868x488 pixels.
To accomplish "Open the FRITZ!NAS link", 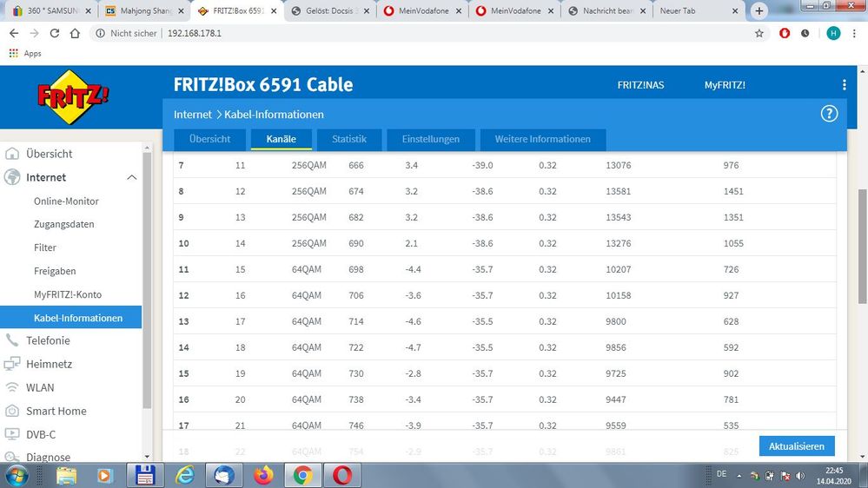I will click(x=640, y=85).
